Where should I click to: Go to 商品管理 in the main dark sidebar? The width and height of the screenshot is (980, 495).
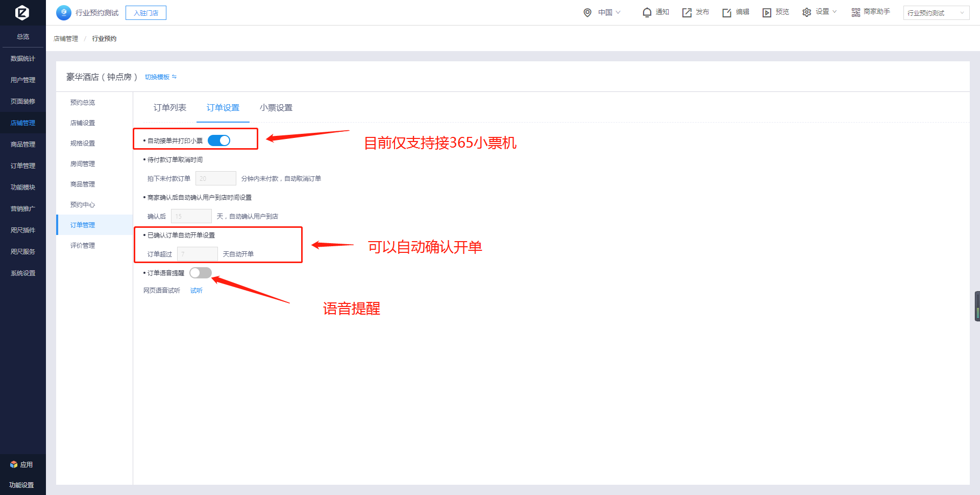tap(23, 145)
